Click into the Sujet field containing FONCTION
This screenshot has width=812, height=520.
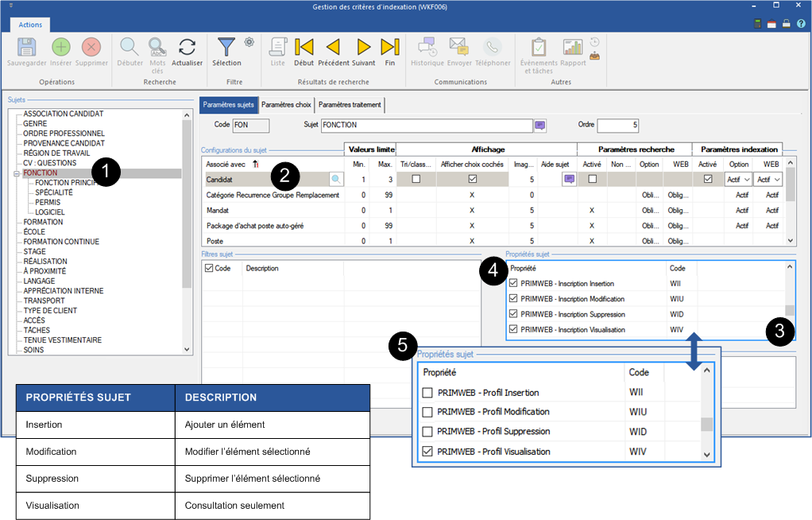click(x=427, y=125)
